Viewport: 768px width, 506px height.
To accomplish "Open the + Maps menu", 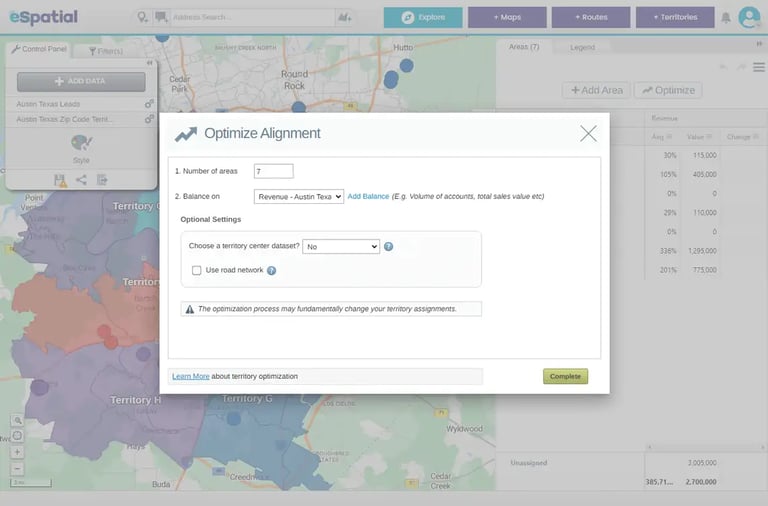I will point(507,17).
